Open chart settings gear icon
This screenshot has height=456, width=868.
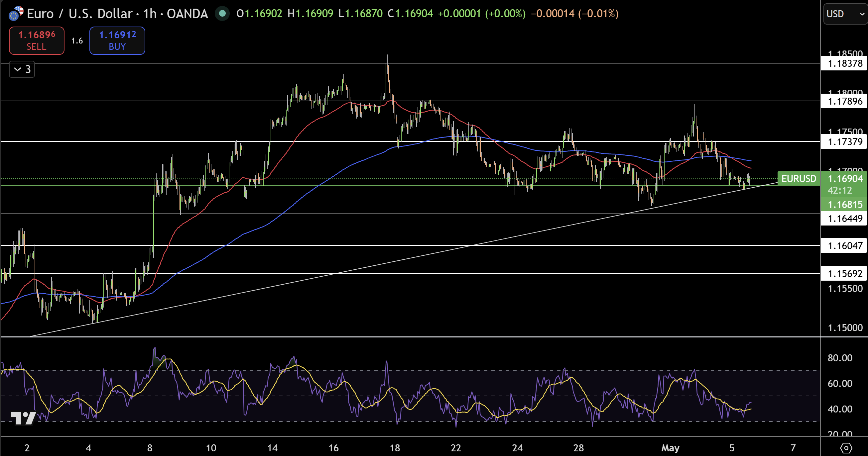846,448
